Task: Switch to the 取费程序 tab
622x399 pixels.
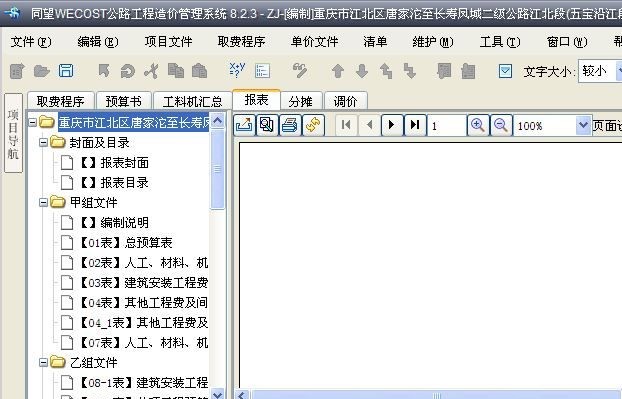Action: click(61, 101)
